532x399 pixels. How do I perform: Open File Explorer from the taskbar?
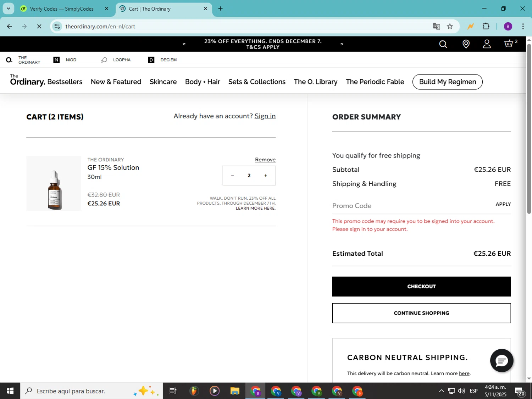click(x=235, y=391)
